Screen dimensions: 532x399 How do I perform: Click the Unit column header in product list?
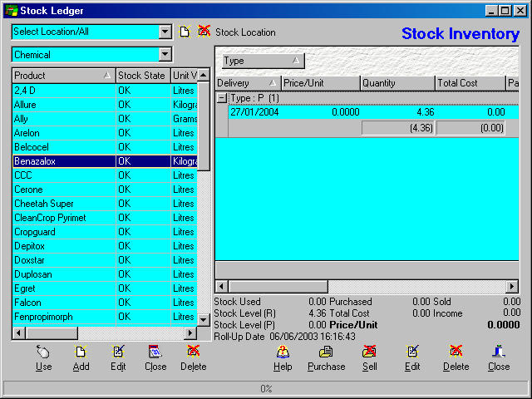pyautogui.click(x=184, y=76)
